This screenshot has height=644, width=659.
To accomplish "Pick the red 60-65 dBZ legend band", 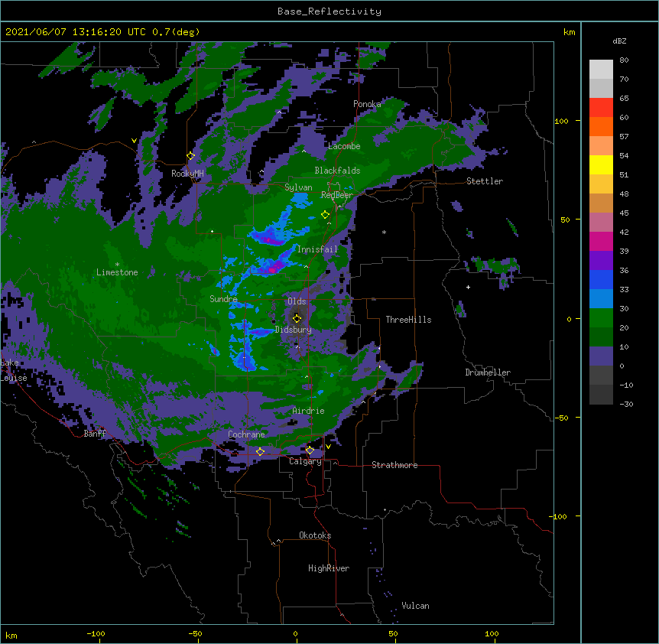I will point(601,107).
